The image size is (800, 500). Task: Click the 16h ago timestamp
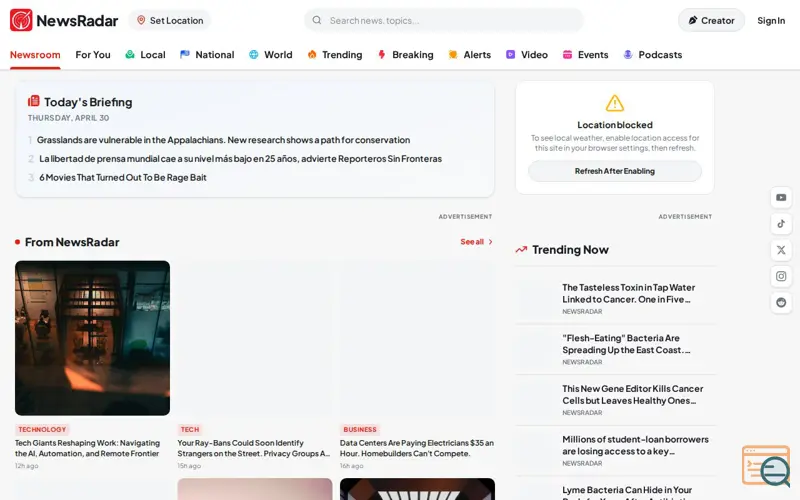point(352,466)
